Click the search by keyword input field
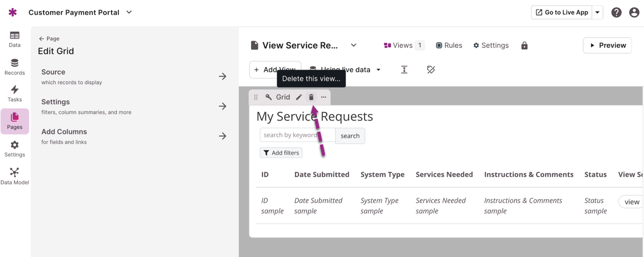The image size is (644, 257). coord(297,135)
